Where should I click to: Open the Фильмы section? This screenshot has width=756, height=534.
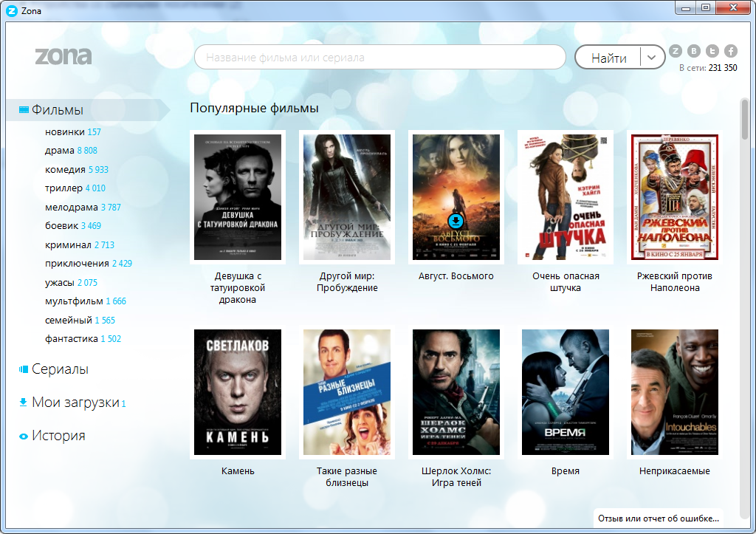tap(58, 110)
